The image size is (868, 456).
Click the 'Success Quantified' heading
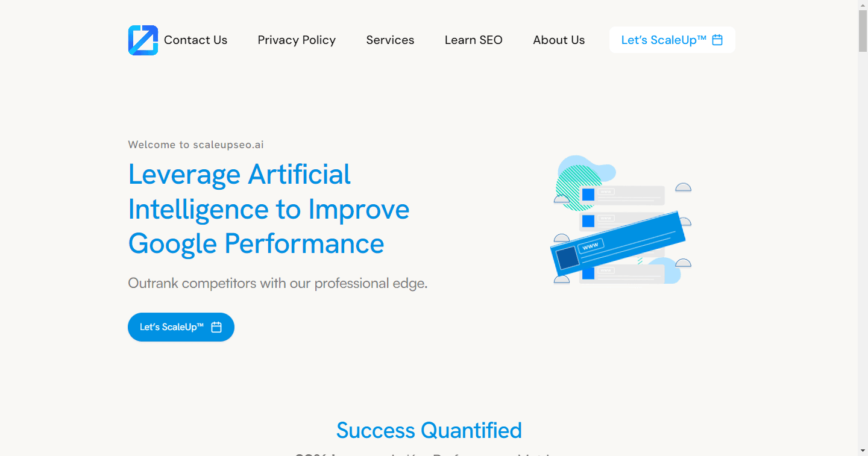pyautogui.click(x=429, y=430)
